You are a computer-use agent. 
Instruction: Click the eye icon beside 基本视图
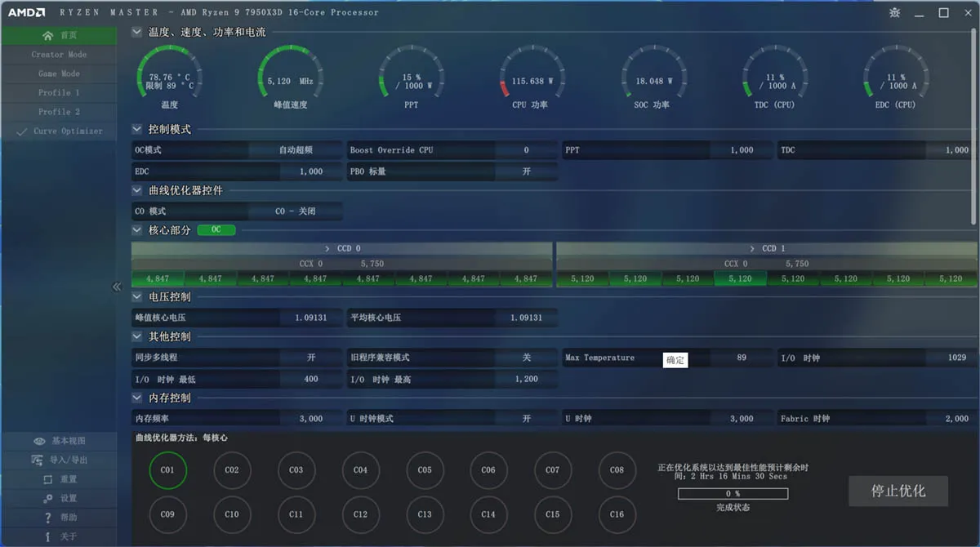click(x=40, y=441)
